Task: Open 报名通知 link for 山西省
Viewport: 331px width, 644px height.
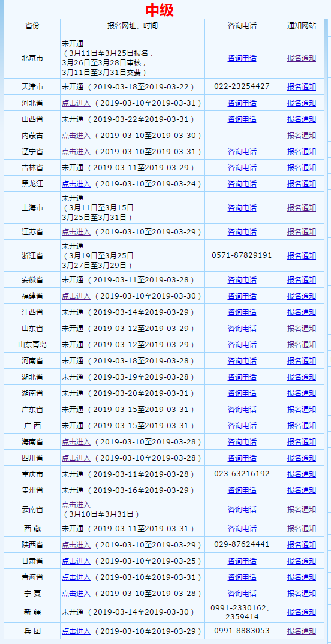Action: click(x=302, y=119)
